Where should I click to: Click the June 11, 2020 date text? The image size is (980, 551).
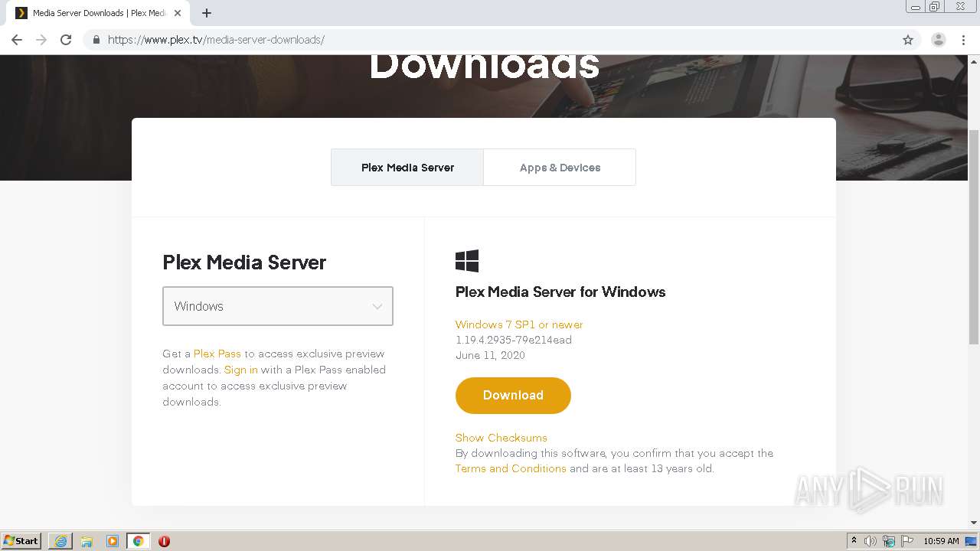tap(490, 355)
